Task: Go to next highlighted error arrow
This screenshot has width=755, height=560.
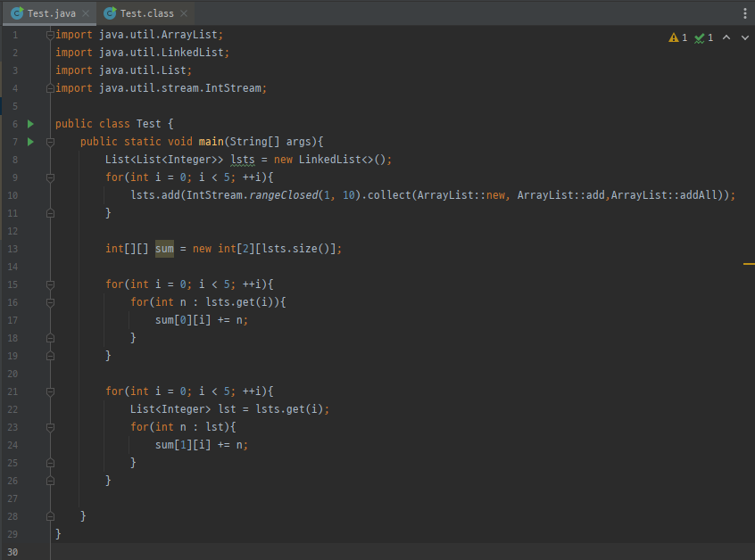Action: 744,37
